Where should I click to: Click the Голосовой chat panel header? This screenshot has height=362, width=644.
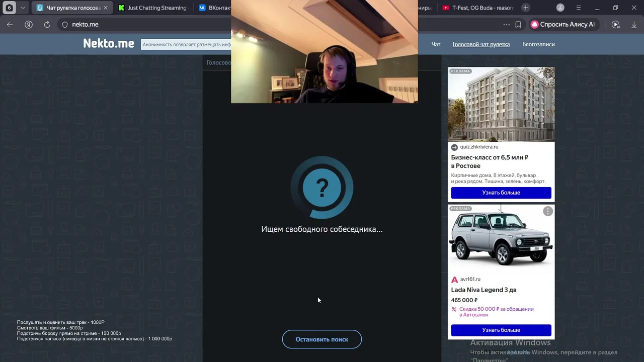tap(218, 62)
